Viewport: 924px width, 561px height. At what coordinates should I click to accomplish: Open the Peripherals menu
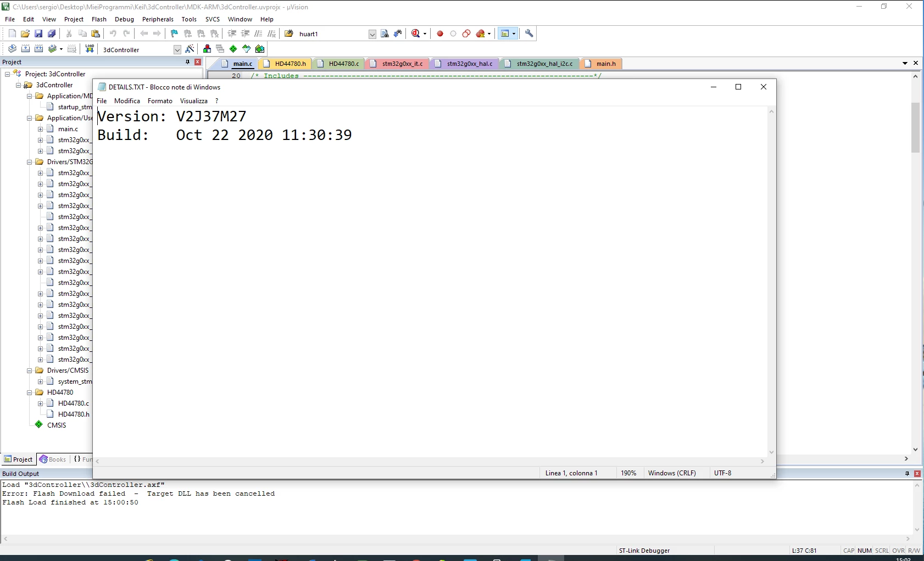[x=158, y=19]
